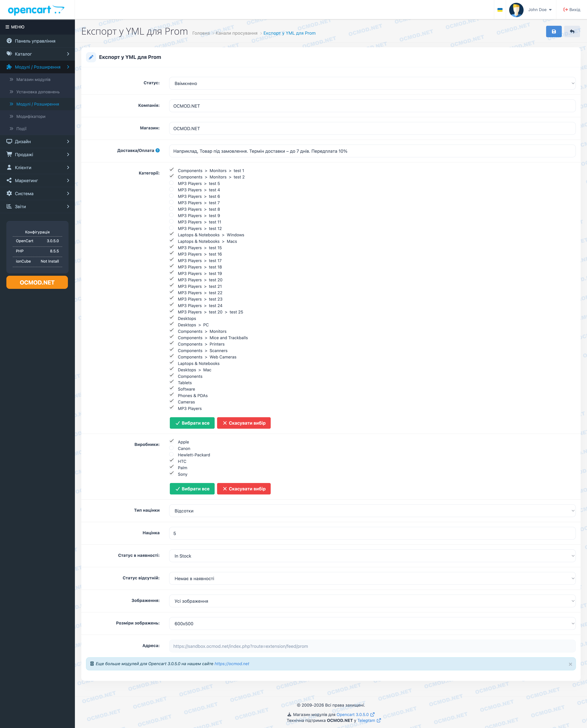Click the Вихід logout link
The height and width of the screenshot is (728, 587).
pyautogui.click(x=572, y=10)
